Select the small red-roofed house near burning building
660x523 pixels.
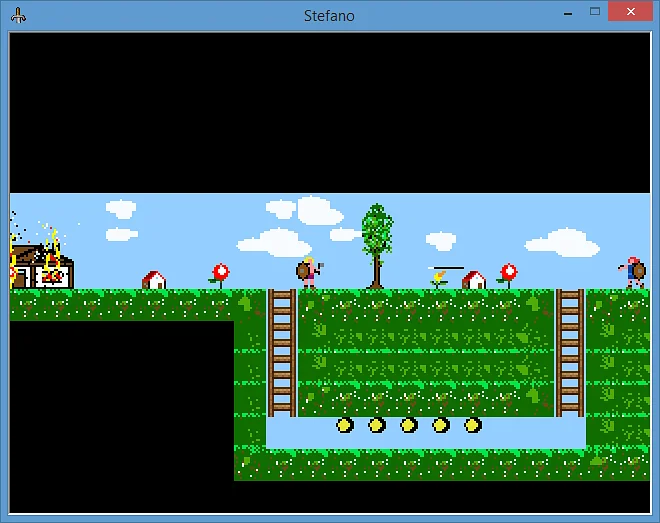pos(154,280)
